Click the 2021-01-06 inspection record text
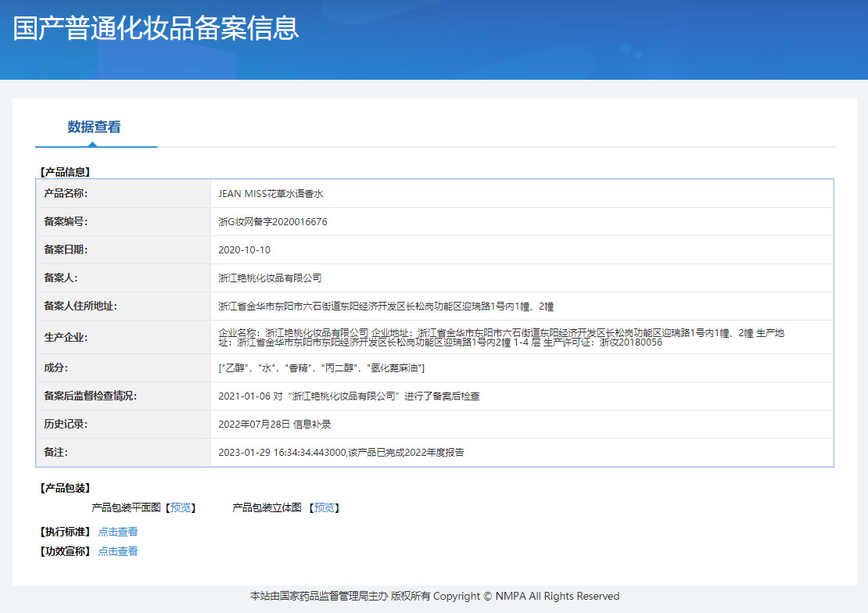 pyautogui.click(x=349, y=396)
